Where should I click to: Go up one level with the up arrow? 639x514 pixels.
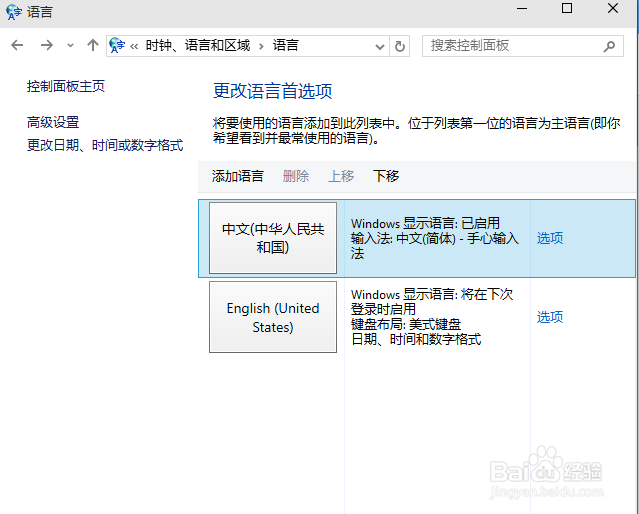[x=93, y=45]
